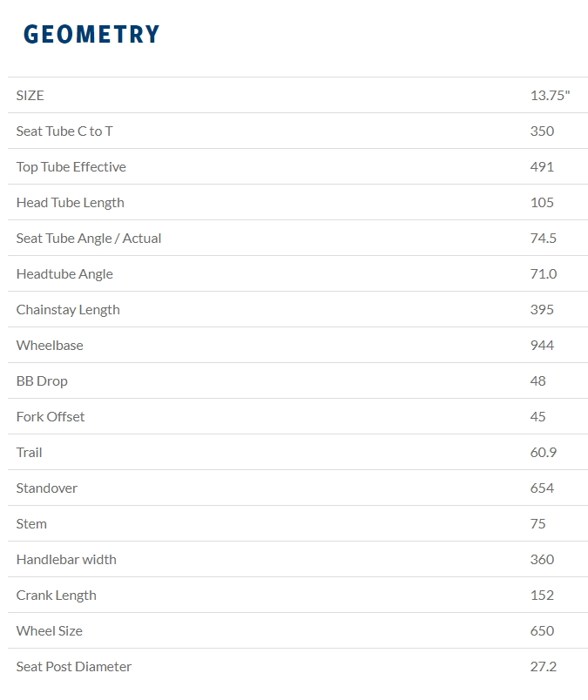Select the Chainstay Length label
This screenshot has height=700, width=588.
point(68,309)
